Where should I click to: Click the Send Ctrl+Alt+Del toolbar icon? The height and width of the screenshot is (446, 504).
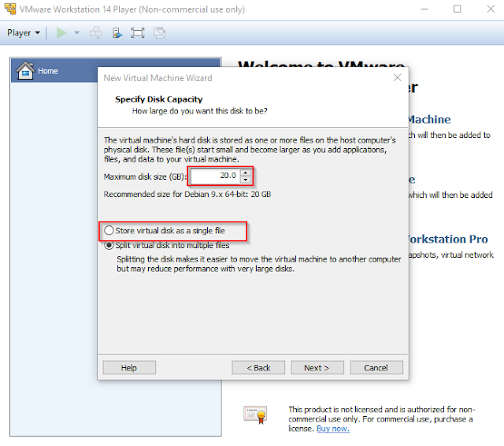coord(95,33)
